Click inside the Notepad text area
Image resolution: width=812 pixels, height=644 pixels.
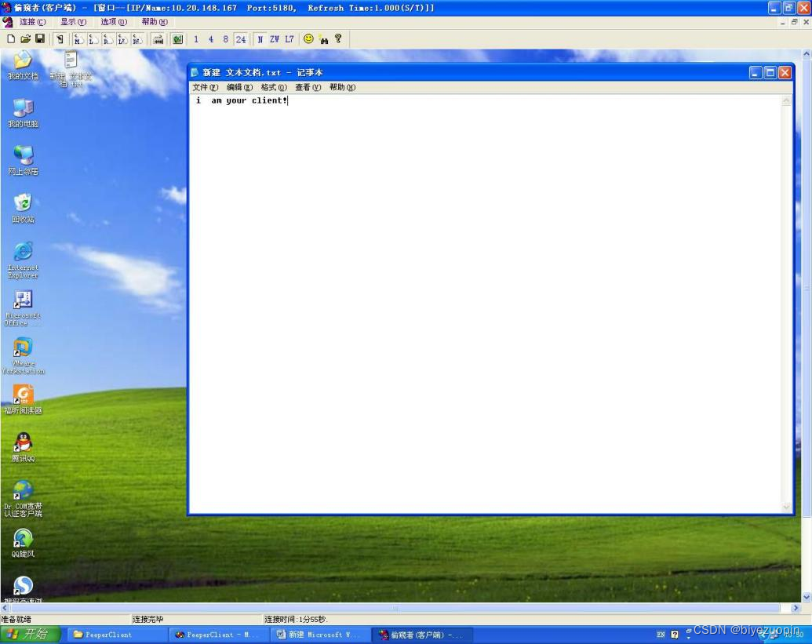pos(486,304)
